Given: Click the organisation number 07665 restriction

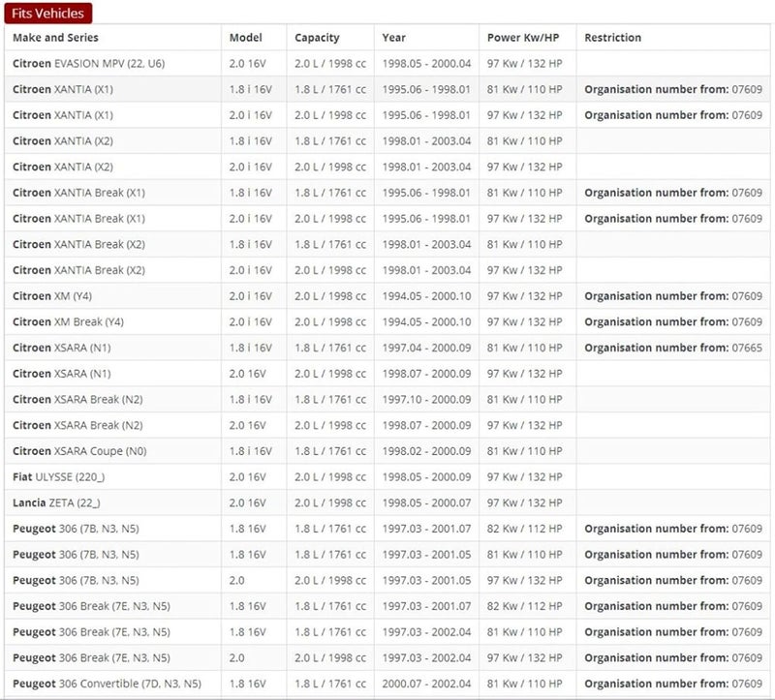Looking at the screenshot, I should (672, 348).
